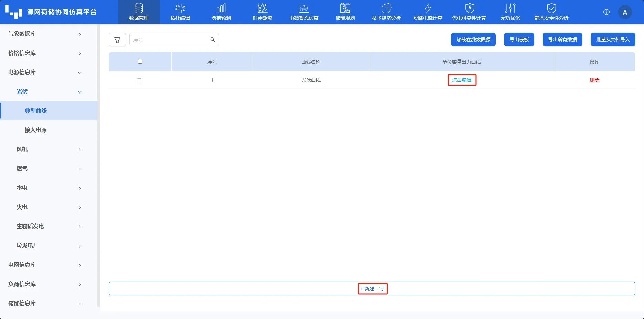Open the 电网信息库 menu label
The image size is (644, 319).
[x=22, y=265]
